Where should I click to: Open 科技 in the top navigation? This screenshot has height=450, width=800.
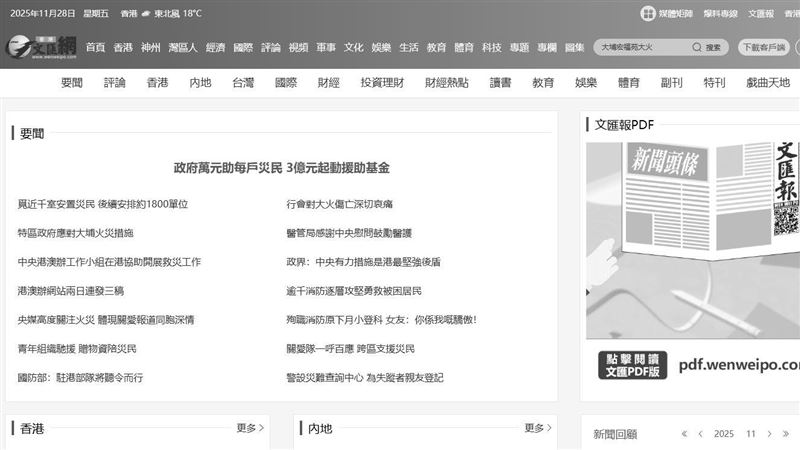point(491,47)
